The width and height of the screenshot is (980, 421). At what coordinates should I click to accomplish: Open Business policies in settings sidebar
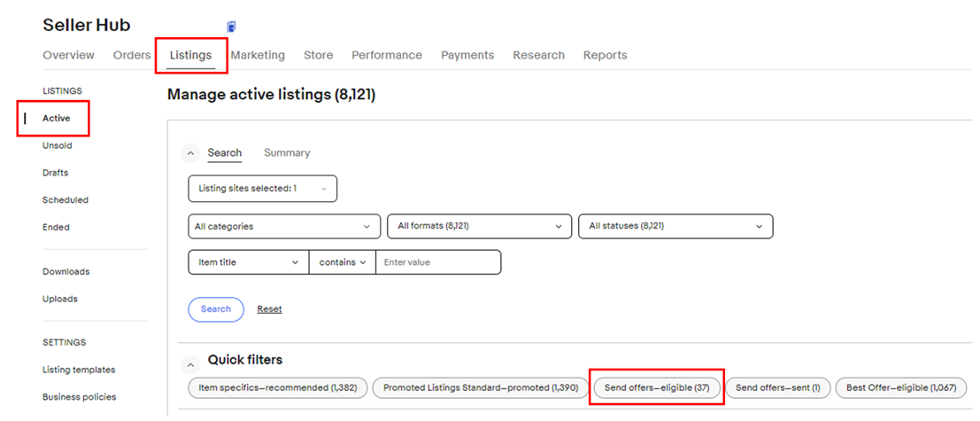click(x=80, y=396)
